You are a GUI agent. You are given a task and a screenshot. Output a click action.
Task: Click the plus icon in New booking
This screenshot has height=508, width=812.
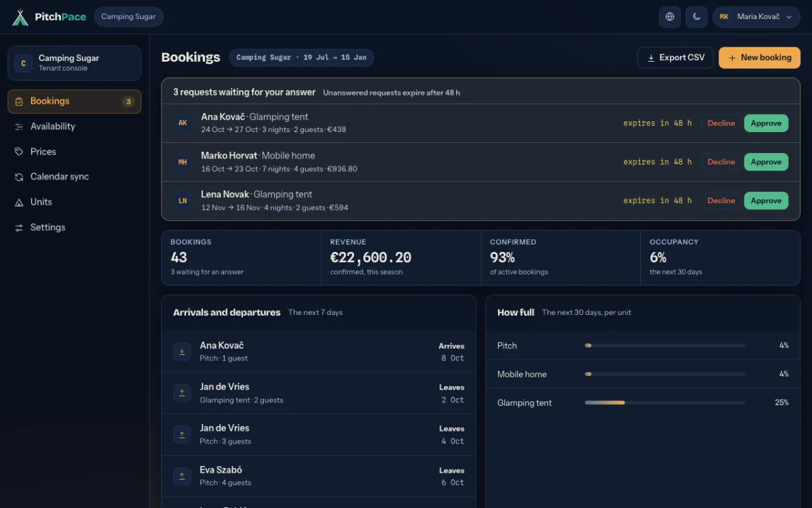point(732,58)
